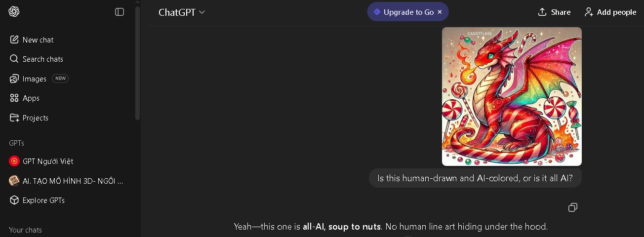
Task: Click the New chat pencil icon
Action: tap(14, 39)
